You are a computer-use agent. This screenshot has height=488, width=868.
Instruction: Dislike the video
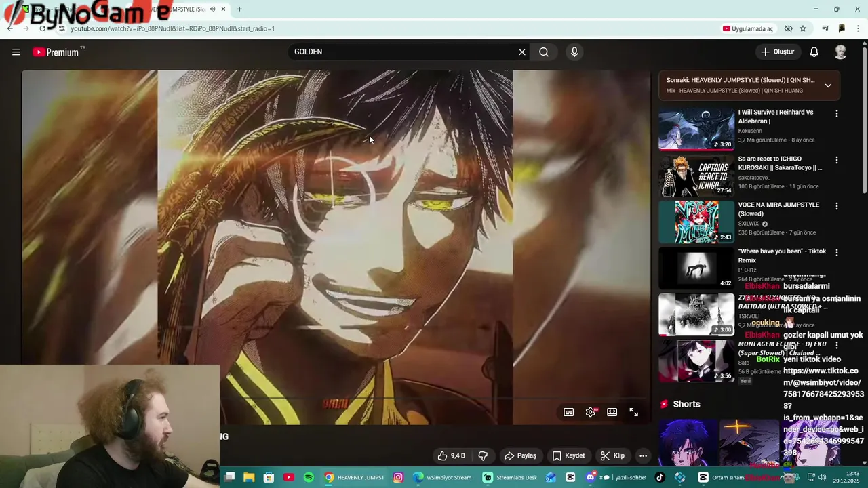484,455
